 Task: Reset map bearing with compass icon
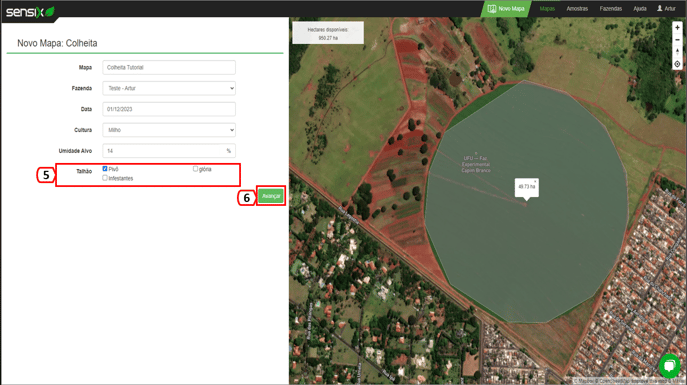(x=677, y=52)
